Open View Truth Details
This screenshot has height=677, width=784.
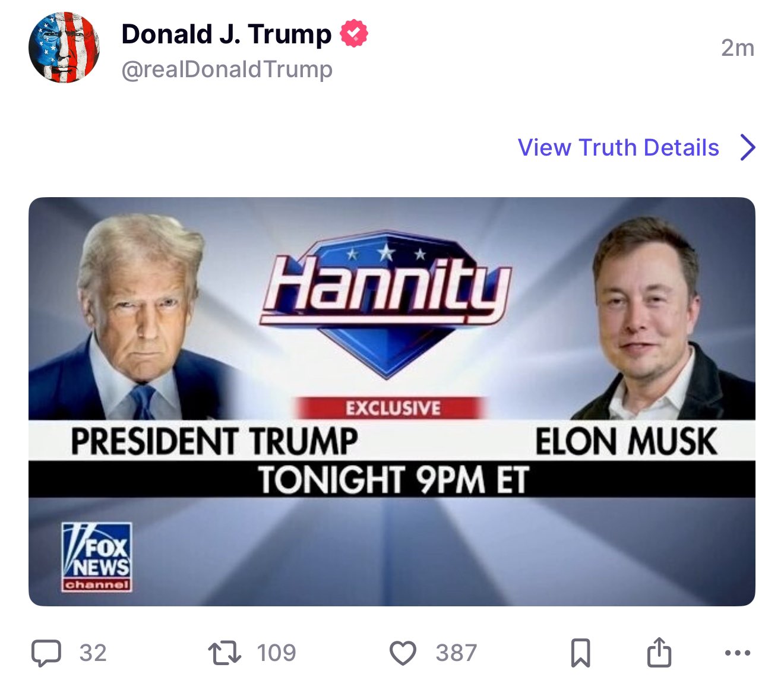tap(618, 147)
